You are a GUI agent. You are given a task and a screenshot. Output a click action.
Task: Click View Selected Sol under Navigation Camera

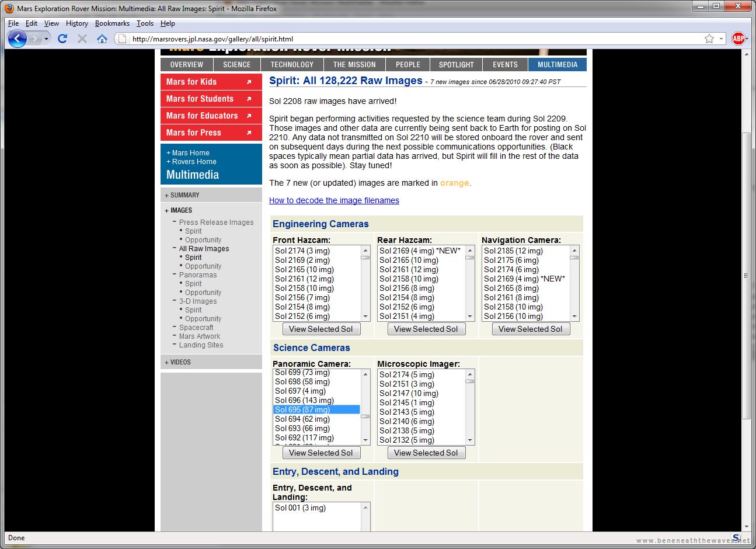[531, 329]
